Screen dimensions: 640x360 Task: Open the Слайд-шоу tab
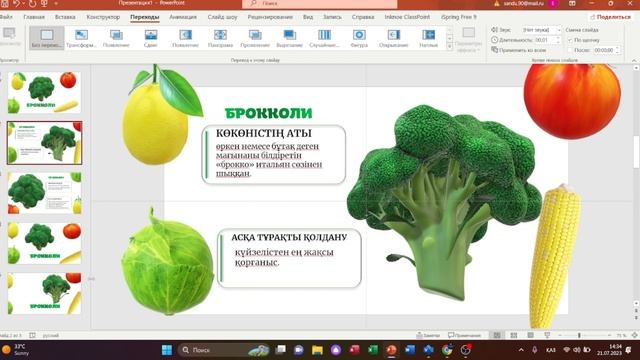[222, 17]
